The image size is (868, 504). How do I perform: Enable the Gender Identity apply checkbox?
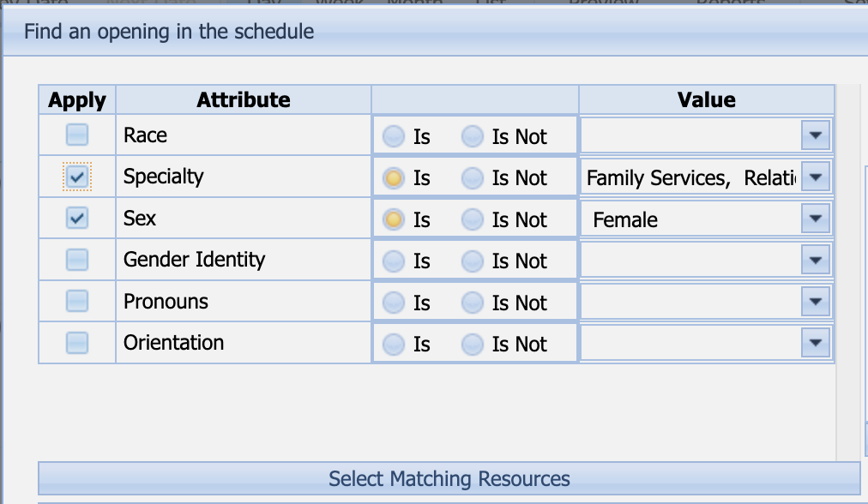(77, 260)
